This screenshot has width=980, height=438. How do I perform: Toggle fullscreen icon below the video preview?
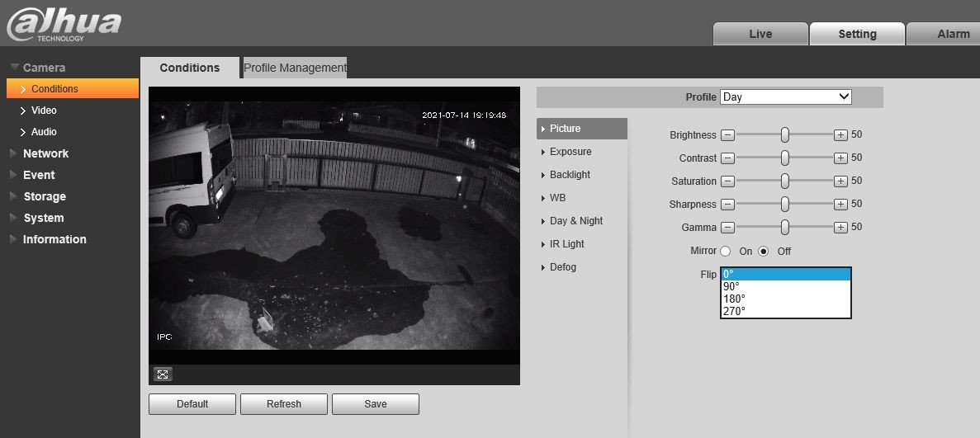click(x=163, y=374)
